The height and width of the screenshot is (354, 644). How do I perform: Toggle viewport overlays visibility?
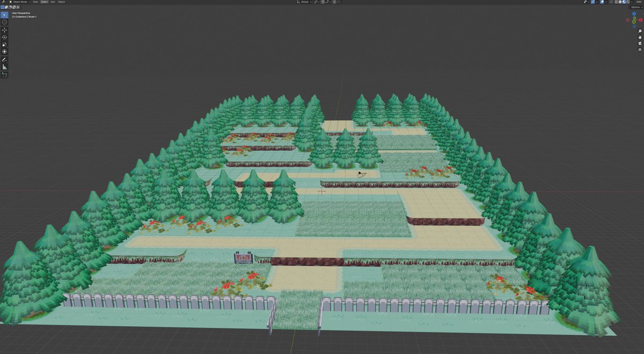602,2
